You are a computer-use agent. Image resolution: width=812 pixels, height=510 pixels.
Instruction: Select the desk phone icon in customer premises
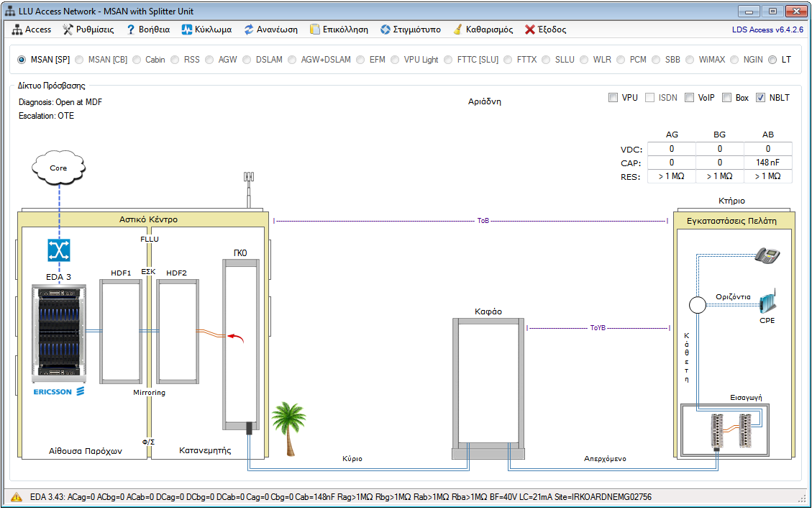click(x=767, y=255)
